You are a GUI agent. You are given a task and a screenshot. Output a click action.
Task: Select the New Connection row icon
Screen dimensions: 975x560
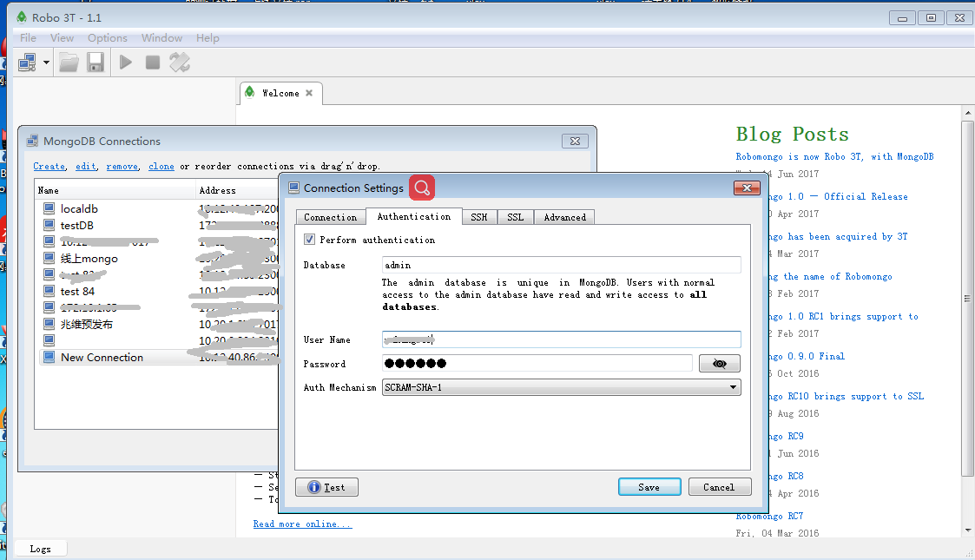tap(49, 357)
